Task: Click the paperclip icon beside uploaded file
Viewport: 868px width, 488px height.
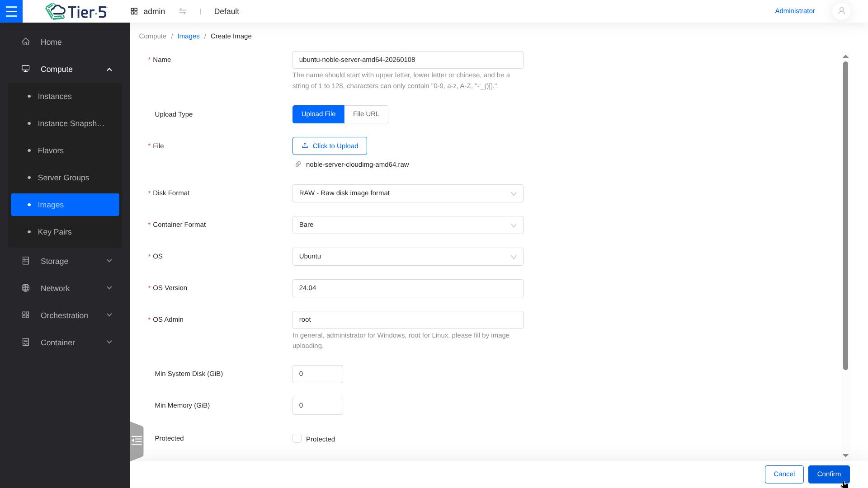Action: (x=298, y=164)
